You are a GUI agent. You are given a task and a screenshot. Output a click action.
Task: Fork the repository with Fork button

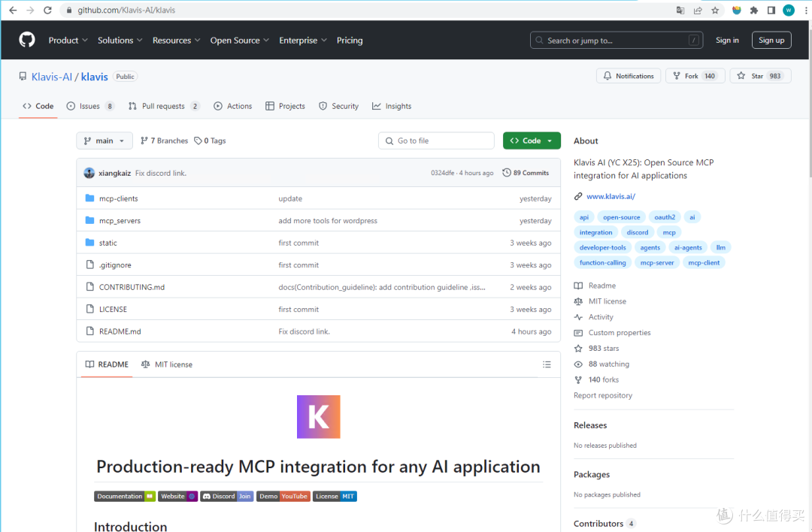pos(695,76)
